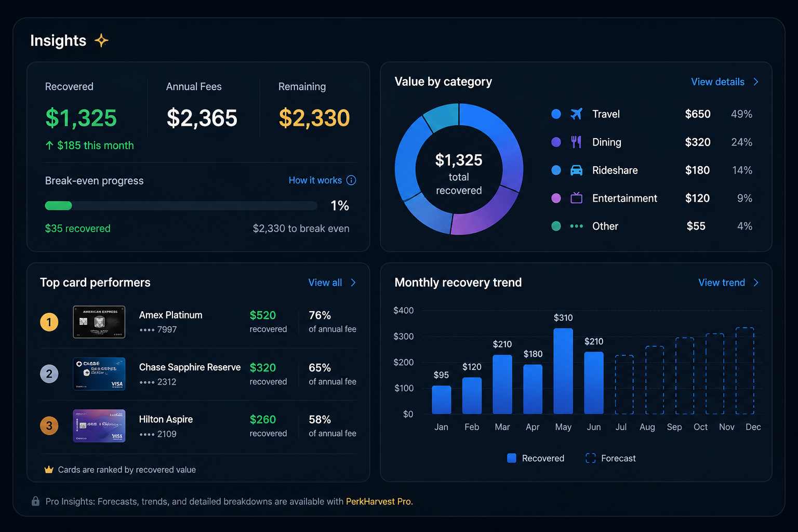Click the Travel blue color dot

pyautogui.click(x=556, y=114)
